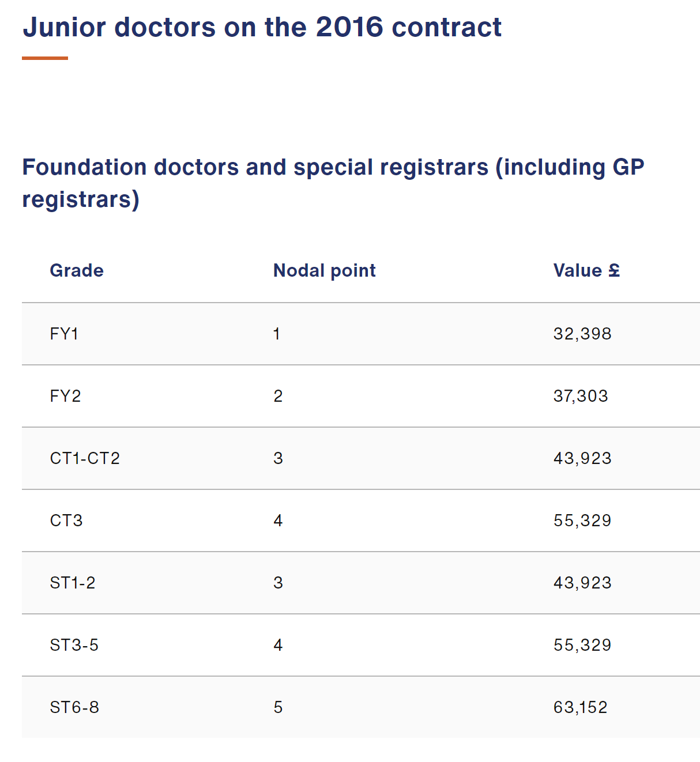Click the FY1 grade cell
Screen dimensions: 700x762
pos(64,334)
